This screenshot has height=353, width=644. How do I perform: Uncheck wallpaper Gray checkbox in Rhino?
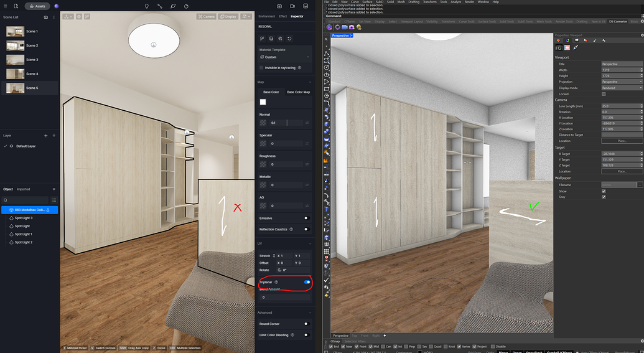click(x=604, y=197)
